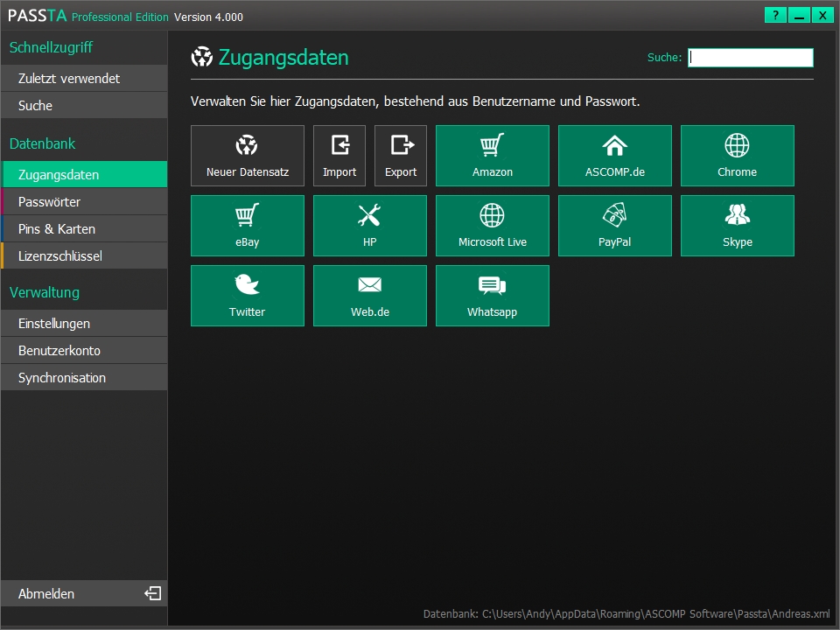Minimize the Passta window
The image size is (840, 630).
(799, 16)
